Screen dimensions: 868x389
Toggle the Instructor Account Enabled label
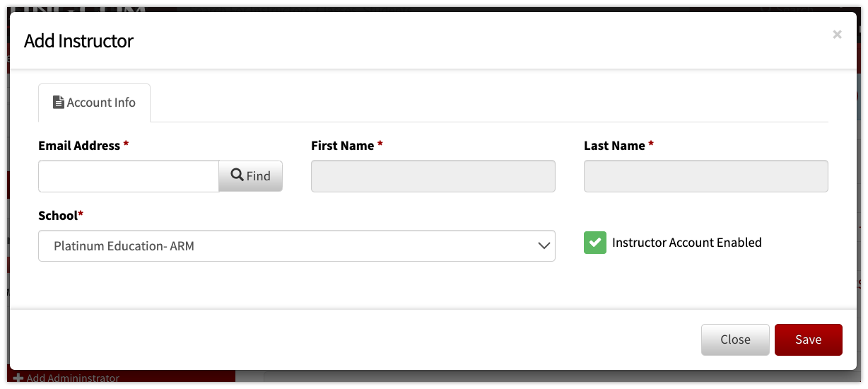[687, 243]
